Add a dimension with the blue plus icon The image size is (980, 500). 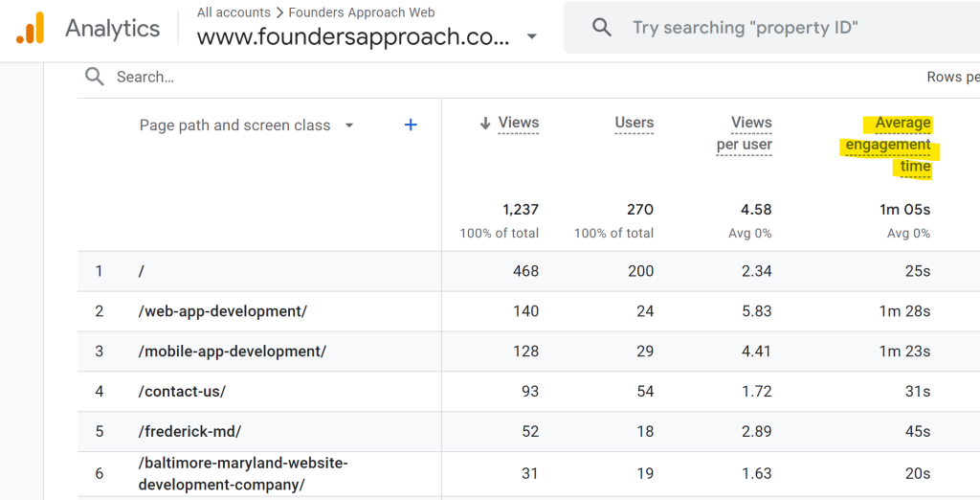coord(411,125)
